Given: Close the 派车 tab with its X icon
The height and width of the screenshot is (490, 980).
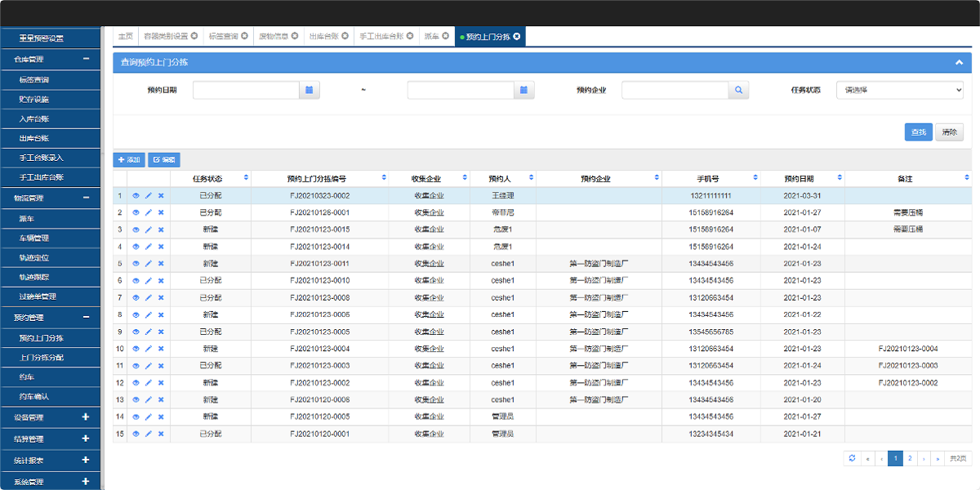Looking at the screenshot, I should pos(446,36).
